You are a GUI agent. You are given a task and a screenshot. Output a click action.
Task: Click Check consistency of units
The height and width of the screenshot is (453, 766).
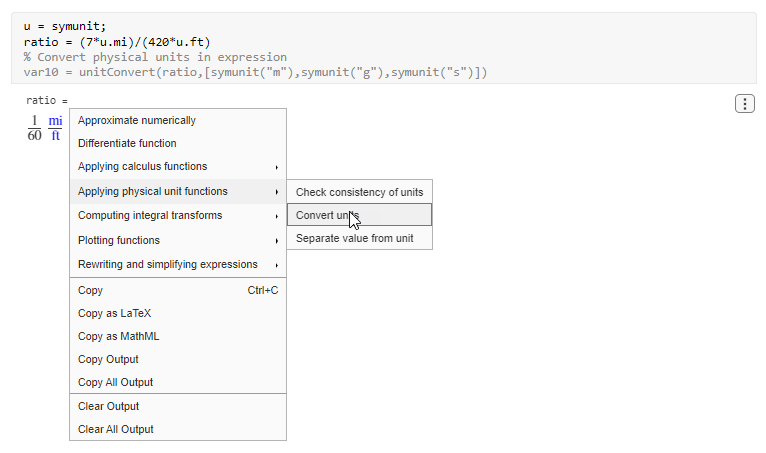coord(359,192)
